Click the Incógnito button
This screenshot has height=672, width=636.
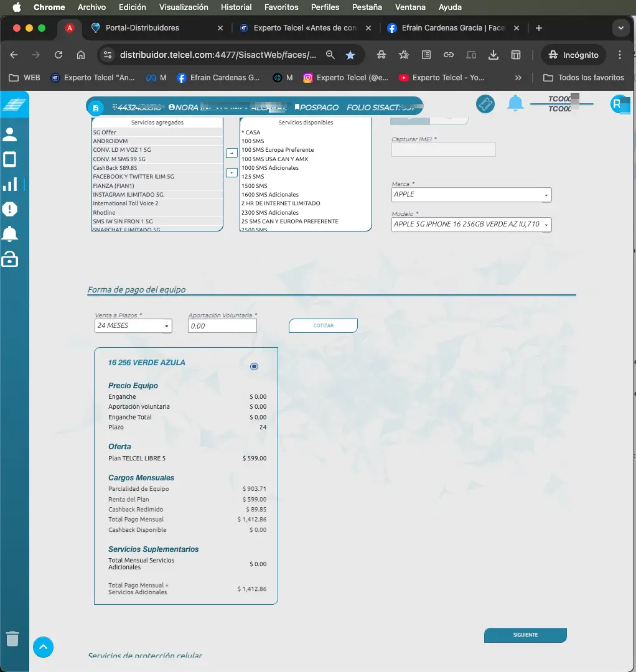pyautogui.click(x=573, y=55)
